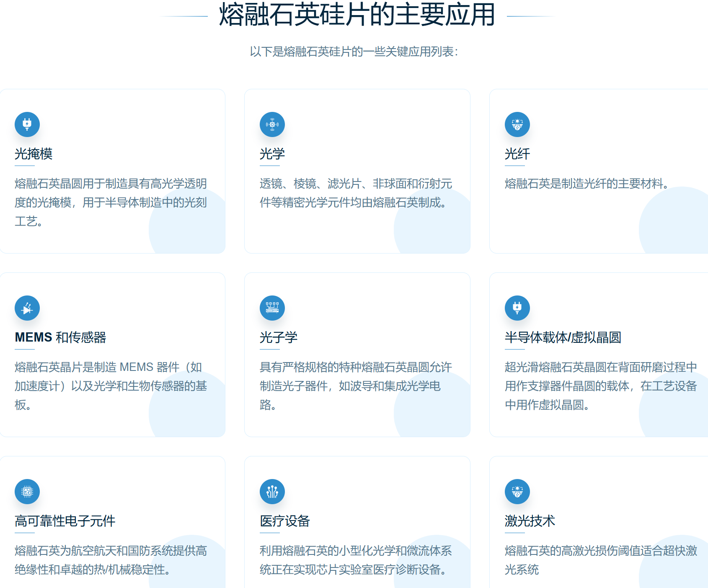
Task: Click the description about 波导和集成光学电路
Action: 356,386
